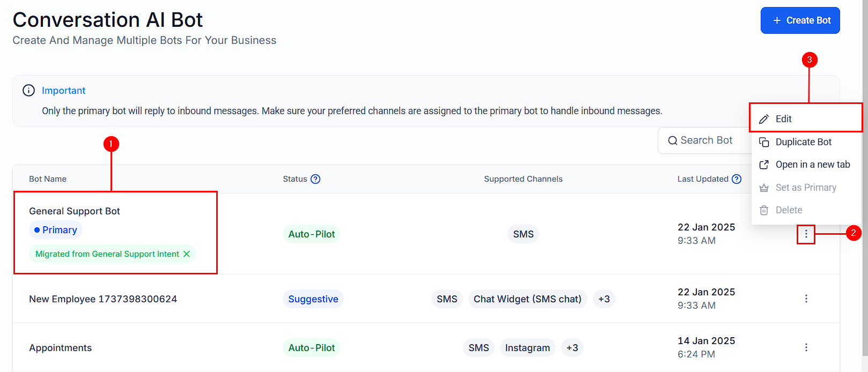Click +3 channels badge for New Employee
This screenshot has width=868, height=372.
pos(604,299)
